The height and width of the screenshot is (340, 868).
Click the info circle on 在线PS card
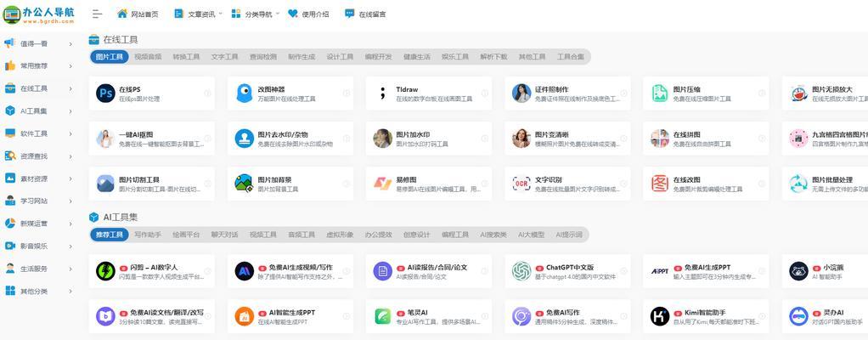click(x=207, y=93)
